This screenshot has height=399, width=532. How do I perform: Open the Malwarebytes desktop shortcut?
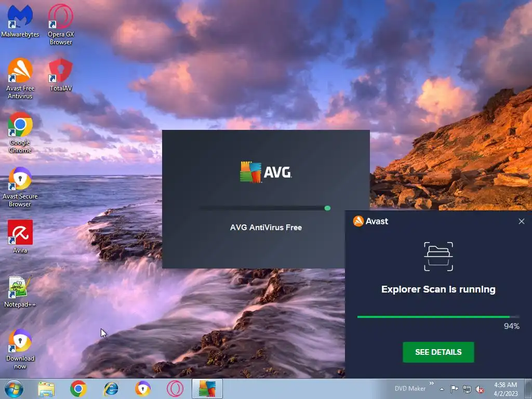pos(20,20)
